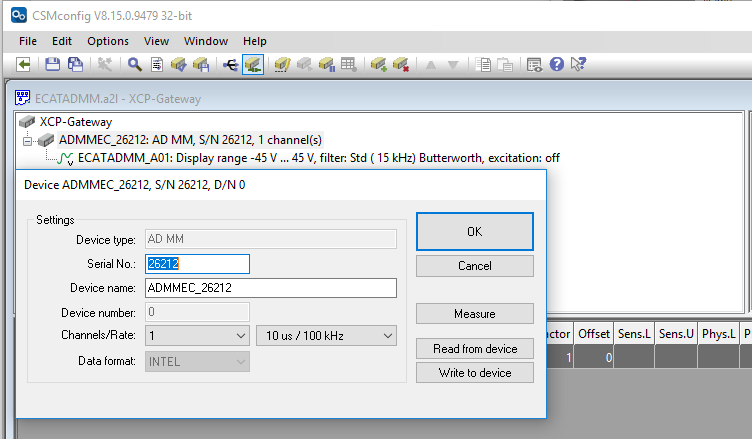Viewport: 752px width, 439px height.
Task: Click the context help cursor icon
Action: pyautogui.click(x=578, y=64)
